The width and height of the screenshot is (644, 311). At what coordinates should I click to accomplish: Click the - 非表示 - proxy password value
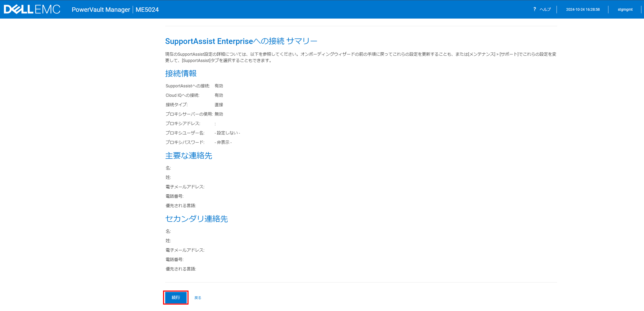[223, 142]
